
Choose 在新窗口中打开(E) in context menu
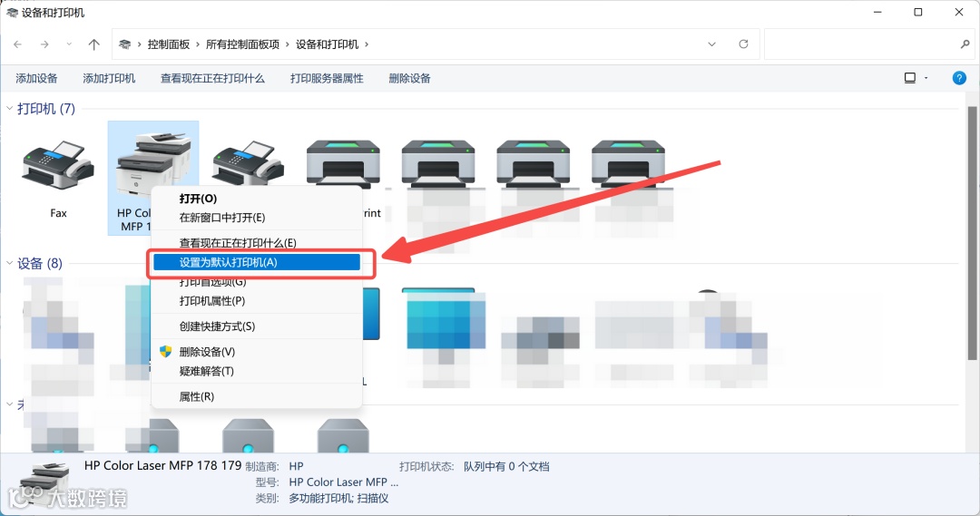click(x=256, y=218)
